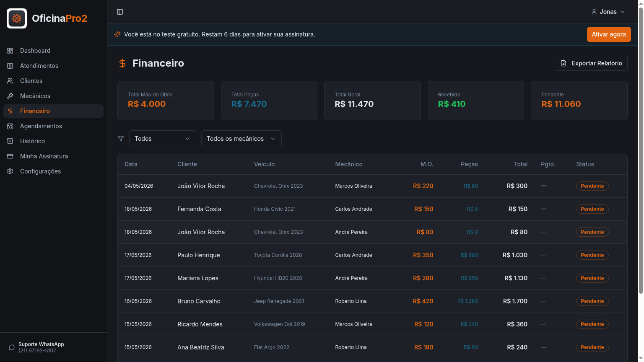Click the Clientes people icon
Image resolution: width=644 pixels, height=362 pixels.
(10, 81)
